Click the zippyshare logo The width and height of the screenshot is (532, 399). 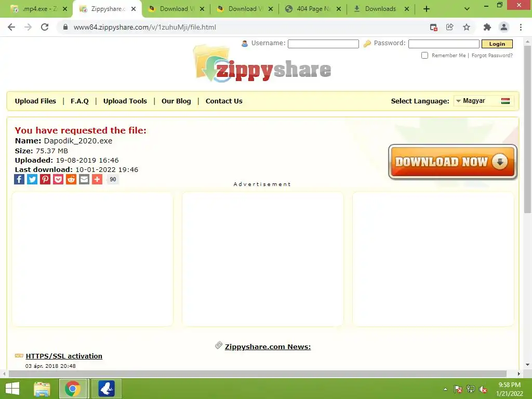coord(262,64)
